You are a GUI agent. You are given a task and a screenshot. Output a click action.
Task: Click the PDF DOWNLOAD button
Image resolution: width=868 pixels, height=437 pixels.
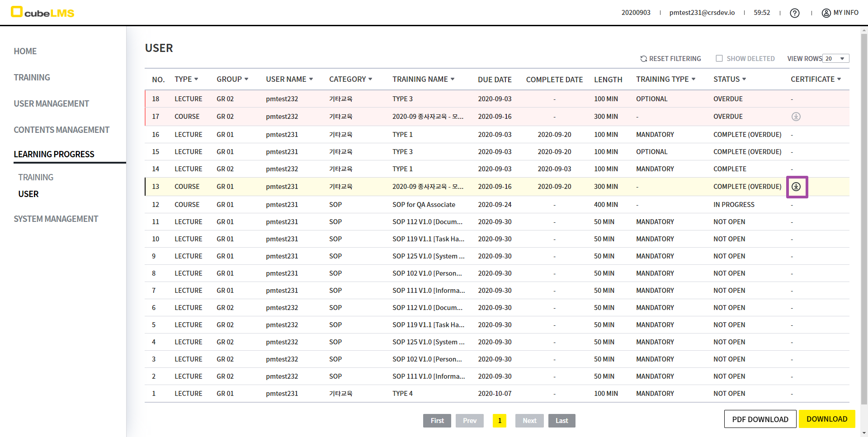tap(760, 419)
